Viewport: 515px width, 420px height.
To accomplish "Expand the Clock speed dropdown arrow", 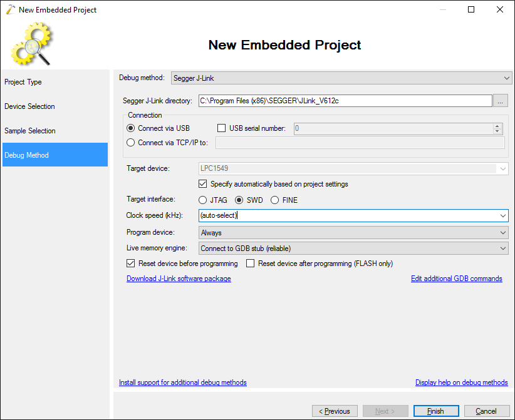I will point(503,215).
